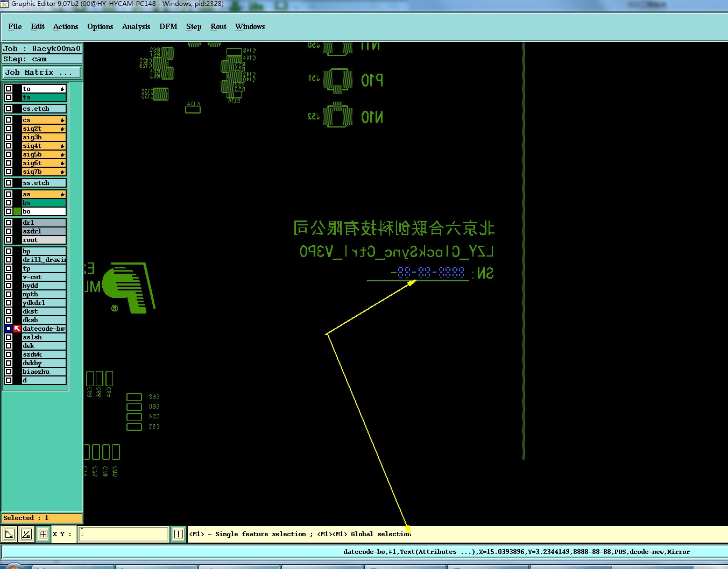The image size is (728, 569).
Task: Click the Job : 8acyk00na0 label
Action: pyautogui.click(x=42, y=48)
